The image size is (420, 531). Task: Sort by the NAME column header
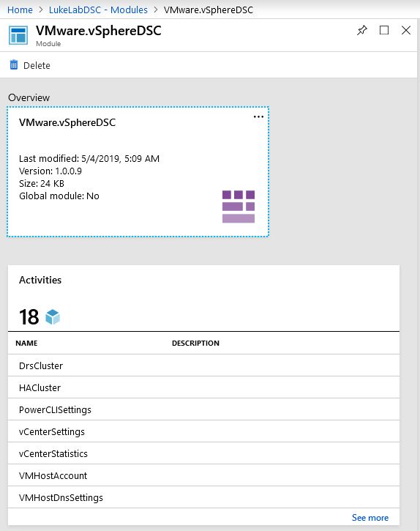(26, 343)
